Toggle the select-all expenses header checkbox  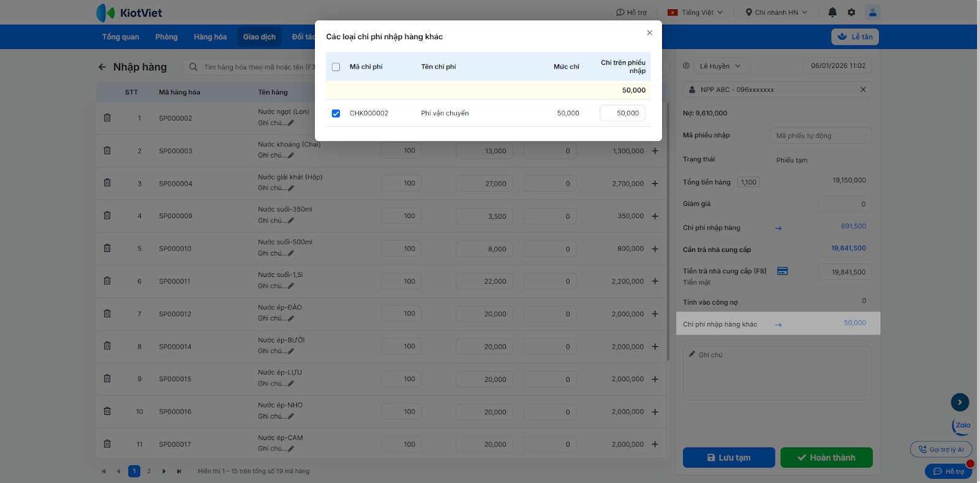(x=336, y=67)
